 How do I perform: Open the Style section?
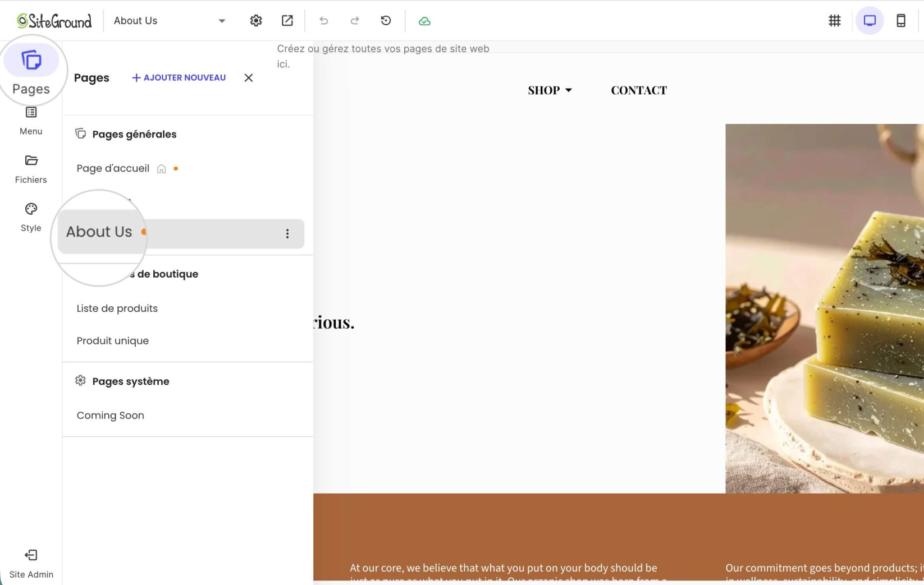31,217
